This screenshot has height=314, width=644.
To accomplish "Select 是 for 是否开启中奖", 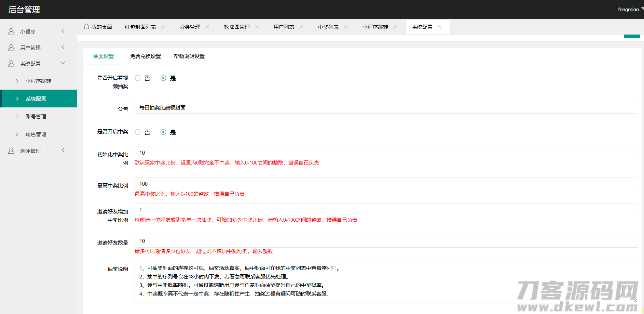I will tap(163, 132).
